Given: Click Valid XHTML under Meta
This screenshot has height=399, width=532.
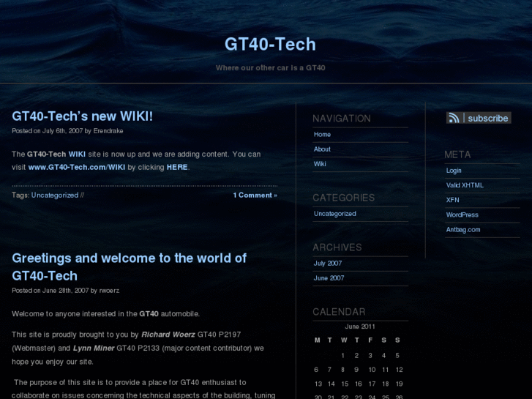Looking at the screenshot, I should tap(465, 185).
